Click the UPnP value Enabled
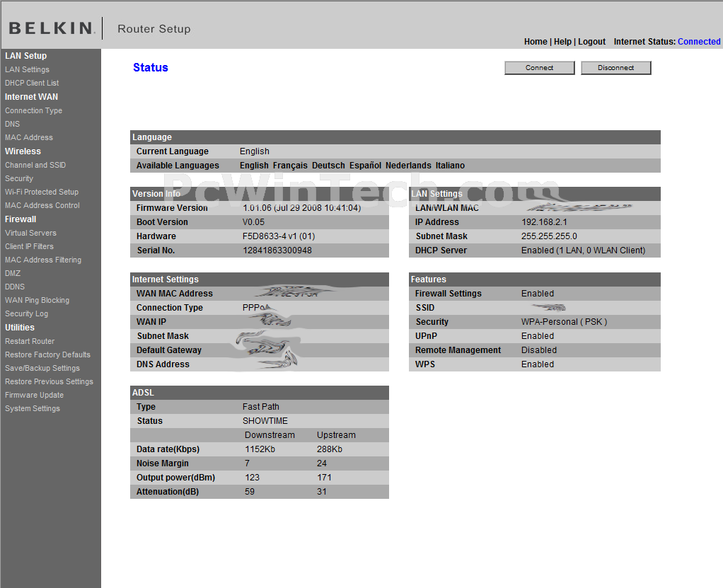Viewport: 723px width, 588px height. click(538, 336)
